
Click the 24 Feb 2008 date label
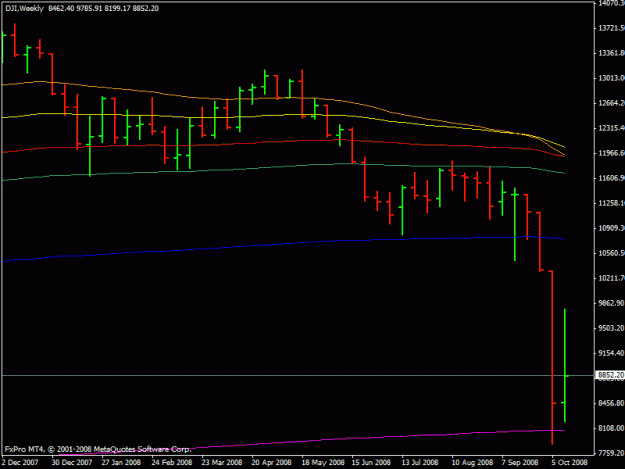click(x=172, y=462)
